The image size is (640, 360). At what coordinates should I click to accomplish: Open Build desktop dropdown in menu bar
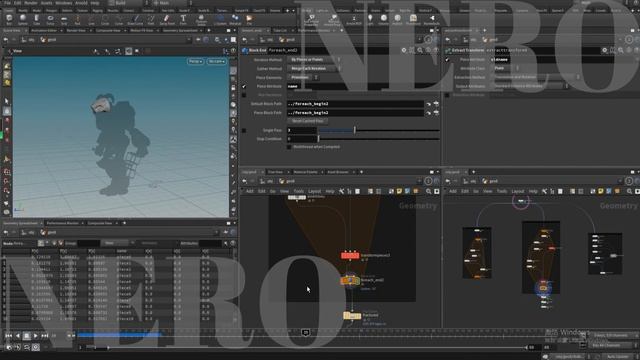[x=128, y=3]
